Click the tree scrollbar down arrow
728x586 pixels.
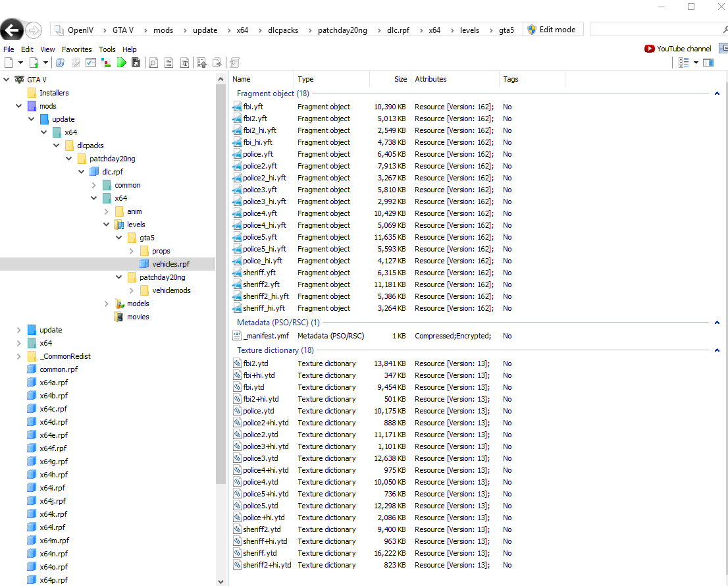pyautogui.click(x=221, y=581)
